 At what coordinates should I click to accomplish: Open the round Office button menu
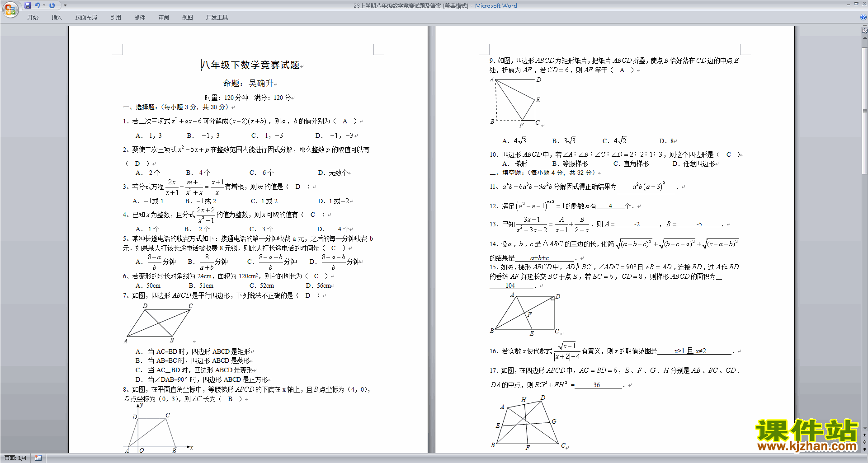(x=10, y=9)
